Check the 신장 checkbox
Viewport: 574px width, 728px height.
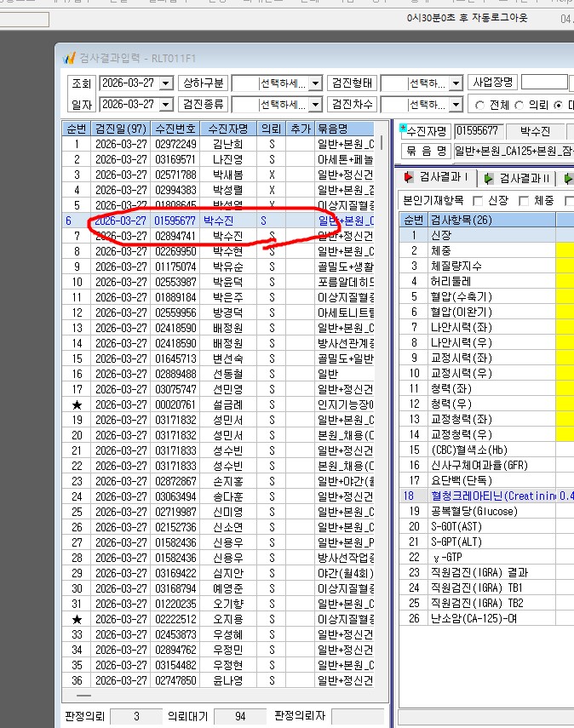click(478, 201)
